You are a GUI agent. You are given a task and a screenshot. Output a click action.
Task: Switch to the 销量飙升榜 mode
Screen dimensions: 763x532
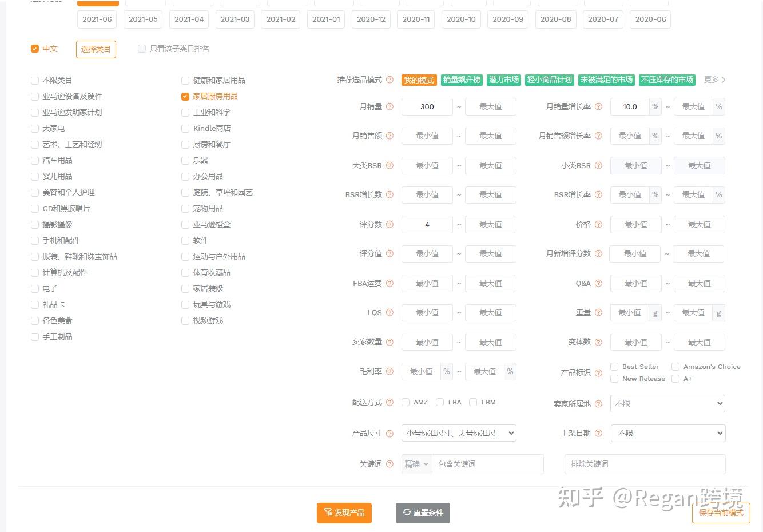[462, 80]
